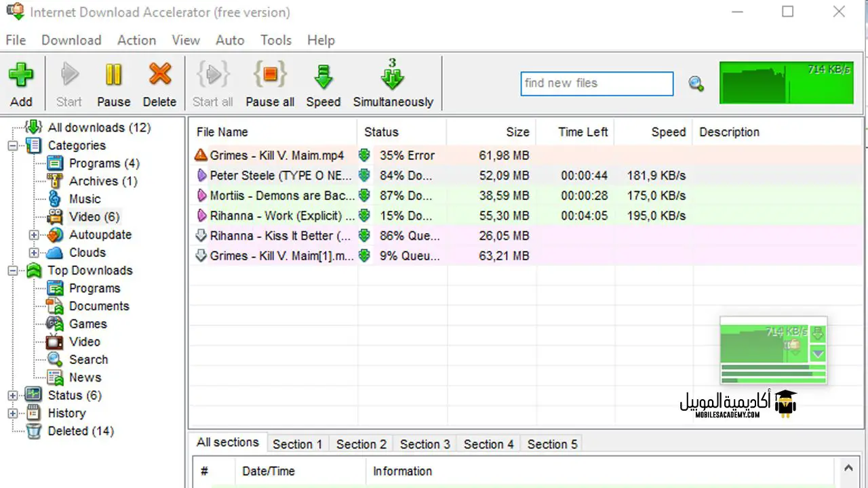Select Rihanna - Work (Explicit) row

click(526, 216)
